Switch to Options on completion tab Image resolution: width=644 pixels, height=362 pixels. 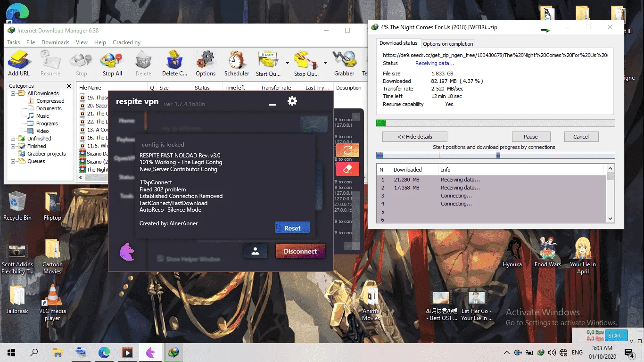click(448, 44)
